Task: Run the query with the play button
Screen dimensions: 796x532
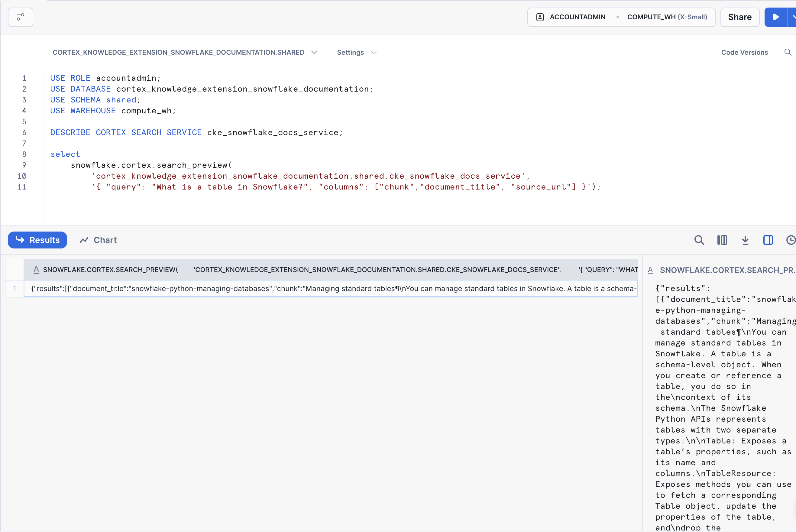Action: [x=775, y=17]
